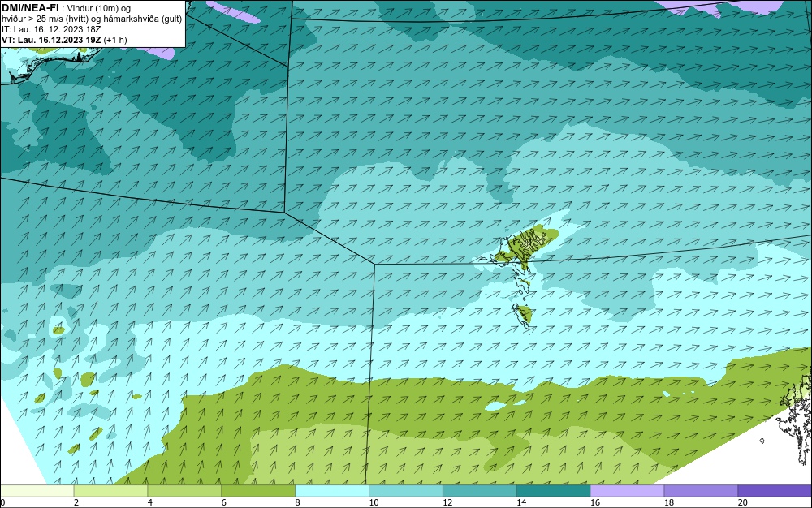This screenshot has width=812, height=508.
Task: Click the legend scale label '20'
Action: (743, 502)
